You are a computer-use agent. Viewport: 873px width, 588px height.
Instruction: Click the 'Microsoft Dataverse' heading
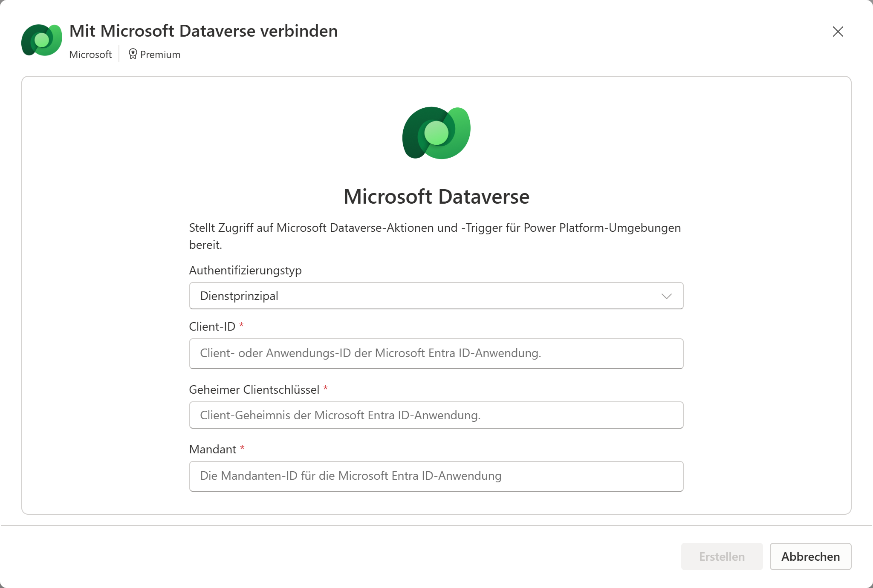[436, 196]
